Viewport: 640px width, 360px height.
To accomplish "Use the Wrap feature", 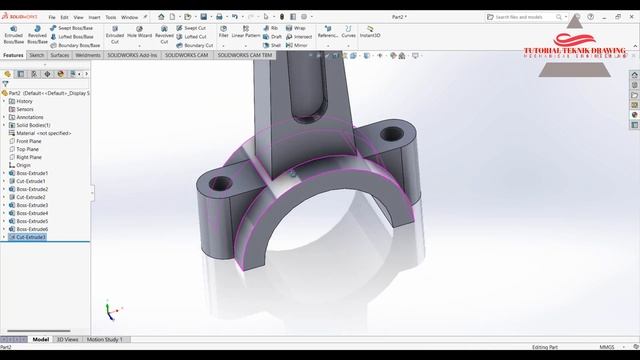I will (296, 28).
